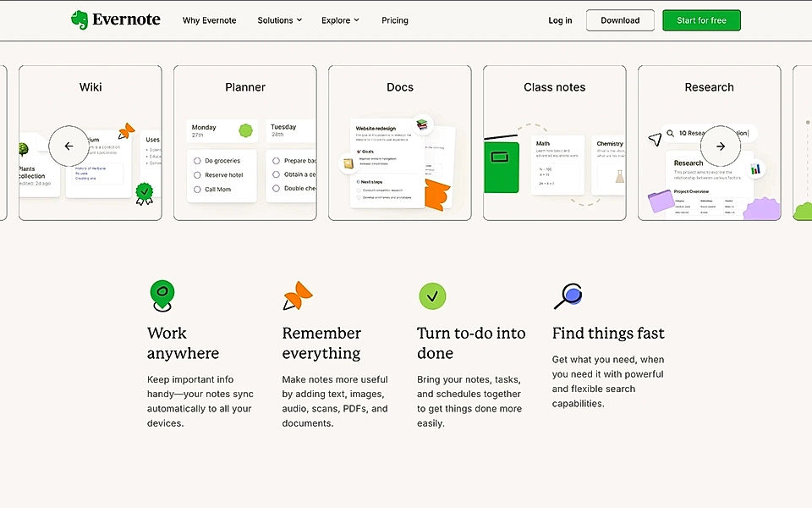Click the Start for free button
This screenshot has height=508, width=812.
click(x=701, y=19)
